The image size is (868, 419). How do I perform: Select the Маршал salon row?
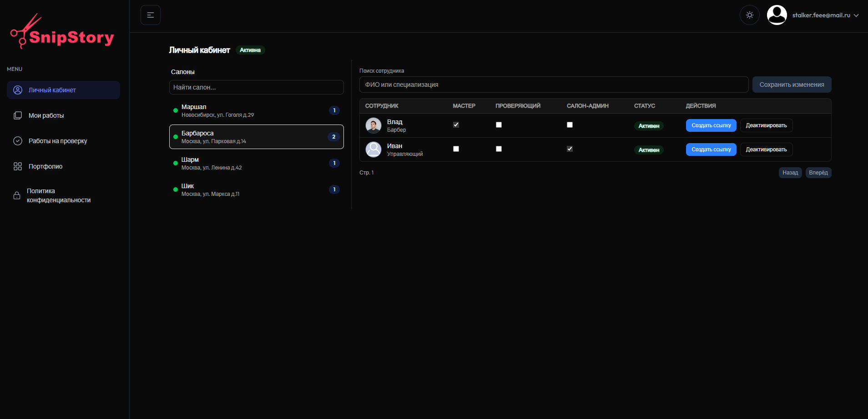click(x=257, y=110)
